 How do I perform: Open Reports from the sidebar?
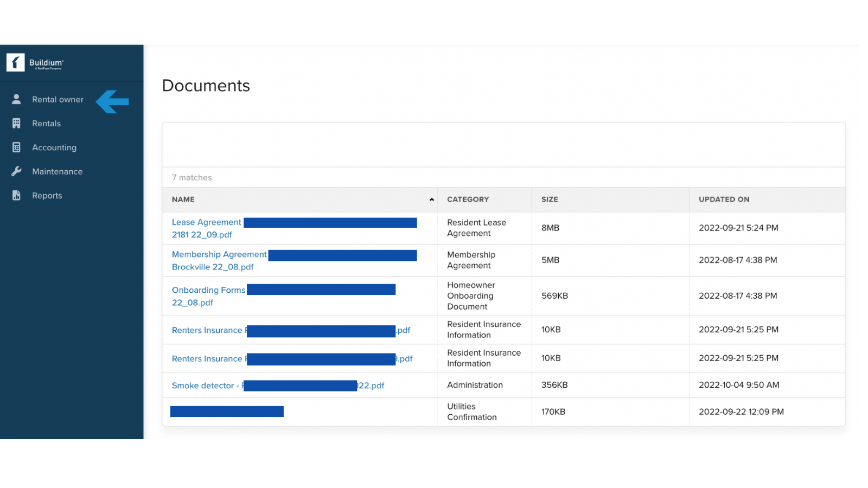pos(47,196)
